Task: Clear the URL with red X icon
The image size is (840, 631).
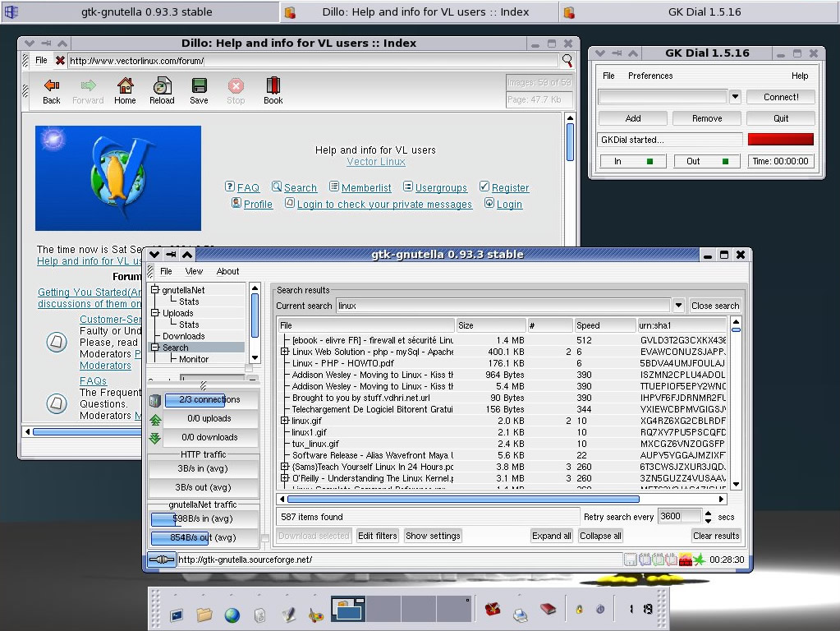Action: pos(60,61)
